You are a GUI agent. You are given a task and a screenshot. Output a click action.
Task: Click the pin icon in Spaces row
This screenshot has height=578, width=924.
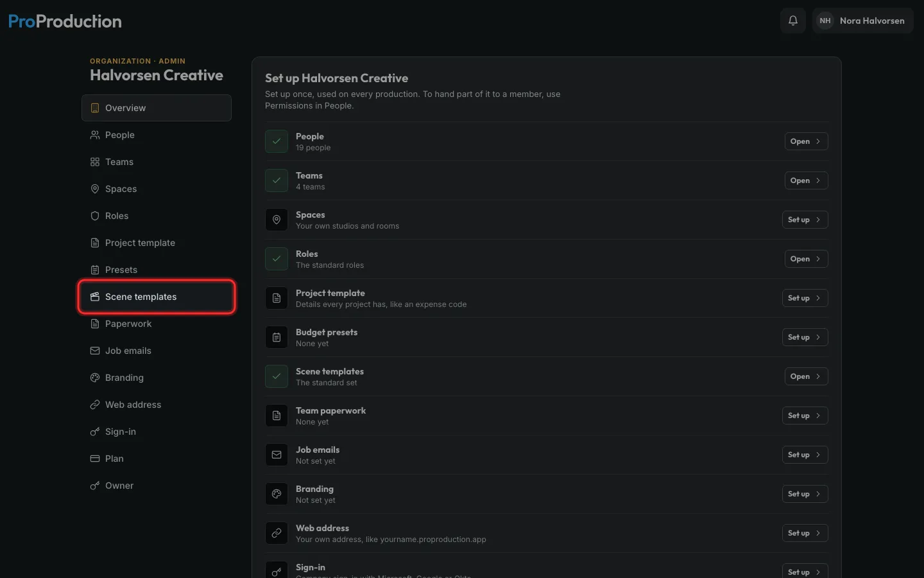(277, 220)
